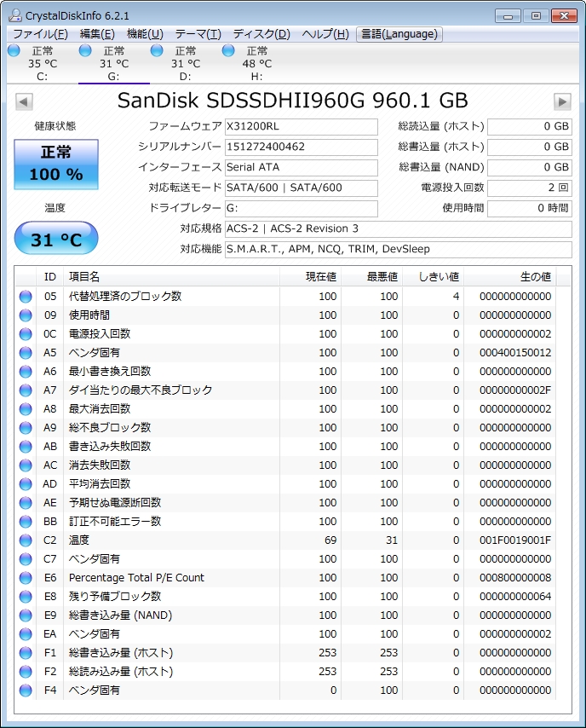Click status icon for AD 平均消去回数

pyautogui.click(x=26, y=484)
